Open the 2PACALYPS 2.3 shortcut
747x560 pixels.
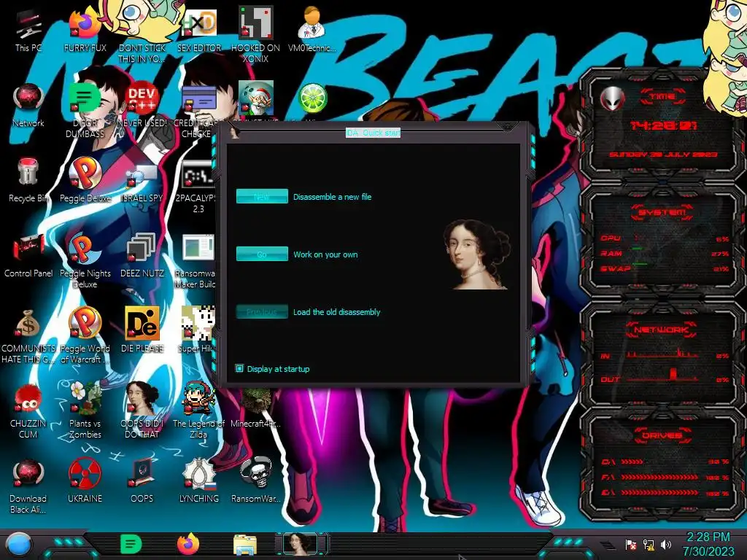[197, 187]
